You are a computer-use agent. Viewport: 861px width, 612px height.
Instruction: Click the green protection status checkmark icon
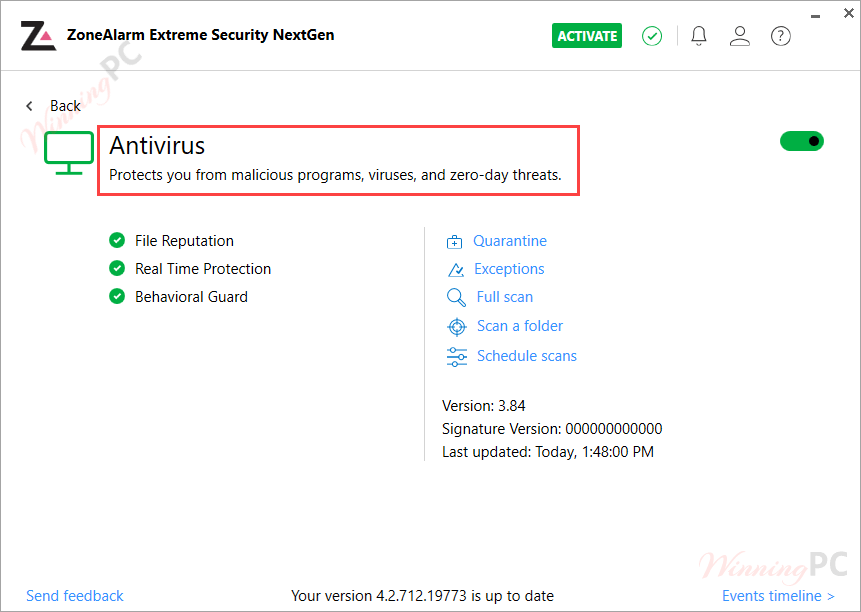coord(652,36)
